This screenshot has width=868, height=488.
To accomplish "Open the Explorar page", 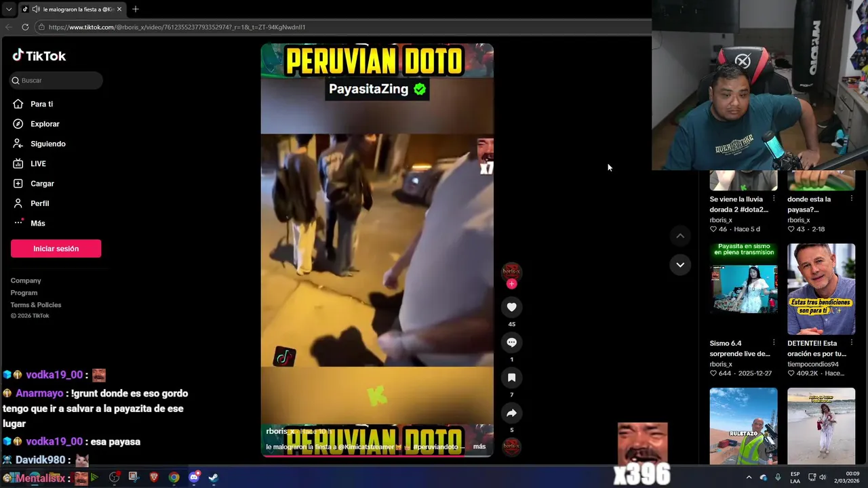I will [45, 124].
